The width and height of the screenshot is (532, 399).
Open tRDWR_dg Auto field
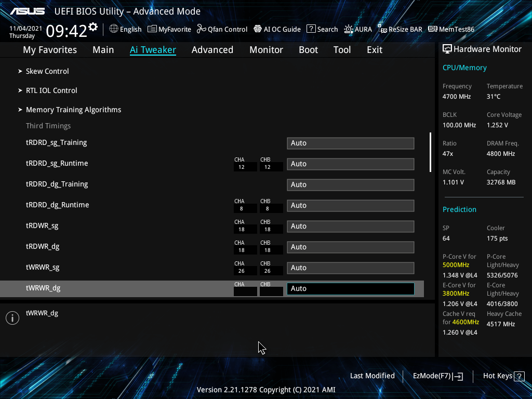click(351, 247)
